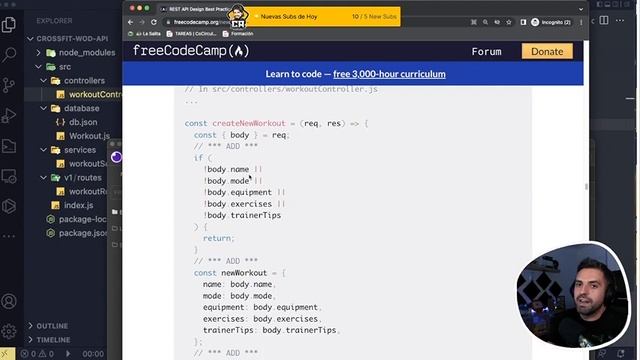Open Source Control view in activity bar
Screen dimensions: 640x360
pos(9,85)
